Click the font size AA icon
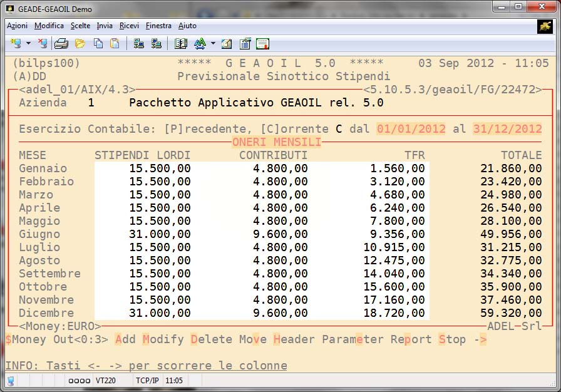 [200, 44]
